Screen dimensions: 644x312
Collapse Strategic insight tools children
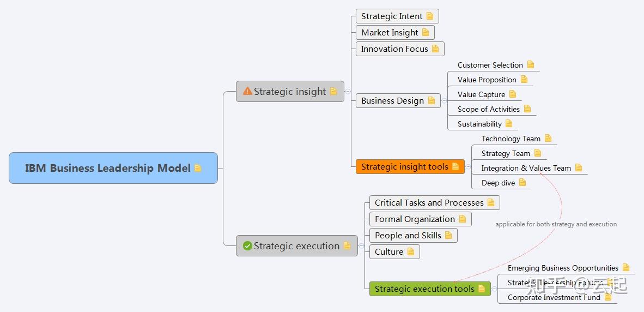[x=468, y=167]
